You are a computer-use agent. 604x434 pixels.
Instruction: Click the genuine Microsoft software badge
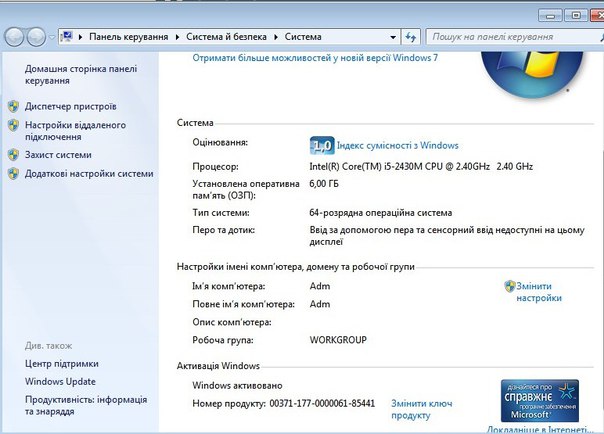click(x=540, y=401)
